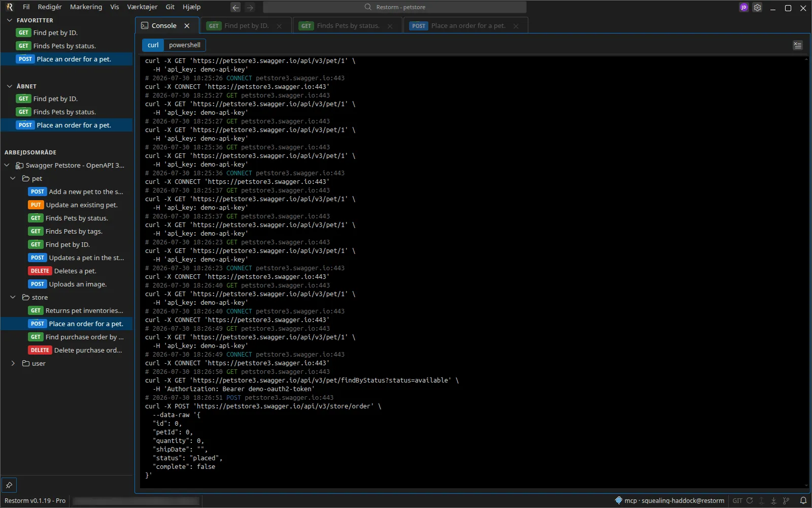The width and height of the screenshot is (812, 508).
Task: Click 'mcp · squealing-haddock@restorm' status entry
Action: pos(670,500)
